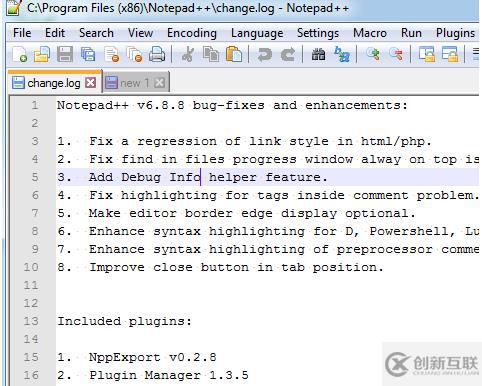482x386 pixels.
Task: Click the line 'Fix highlighting for tags inside comment'
Action: 269,195
